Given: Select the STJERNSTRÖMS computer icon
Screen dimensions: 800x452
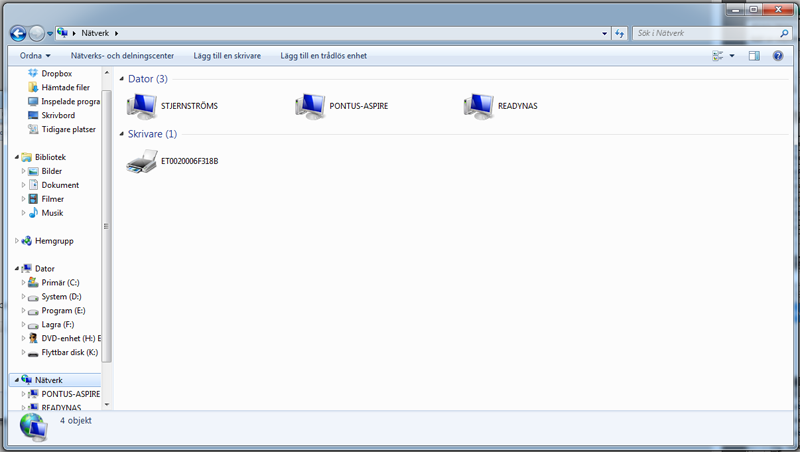Looking at the screenshot, I should tap(142, 106).
